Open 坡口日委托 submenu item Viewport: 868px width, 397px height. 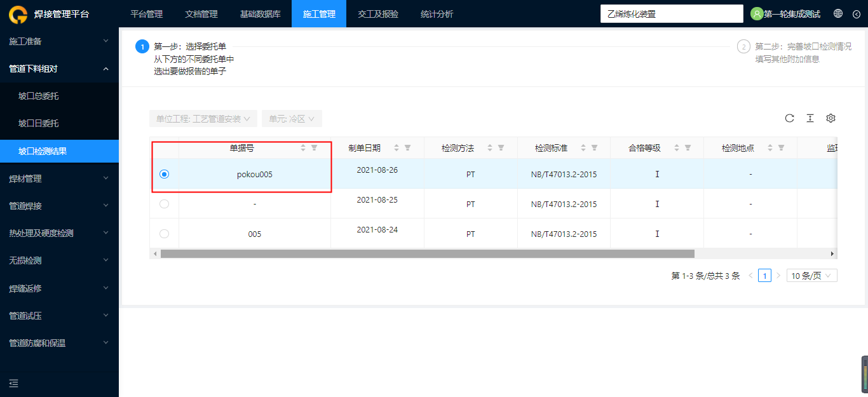[59, 123]
